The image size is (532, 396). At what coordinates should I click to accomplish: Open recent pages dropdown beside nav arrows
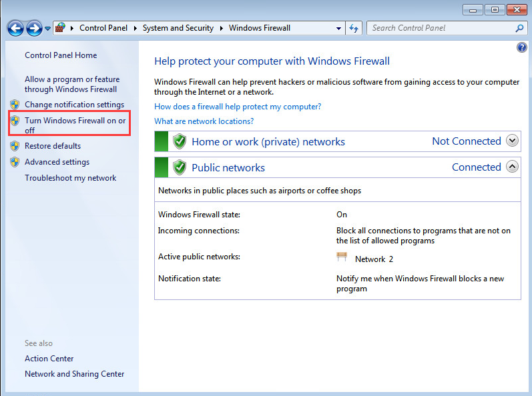[48, 29]
